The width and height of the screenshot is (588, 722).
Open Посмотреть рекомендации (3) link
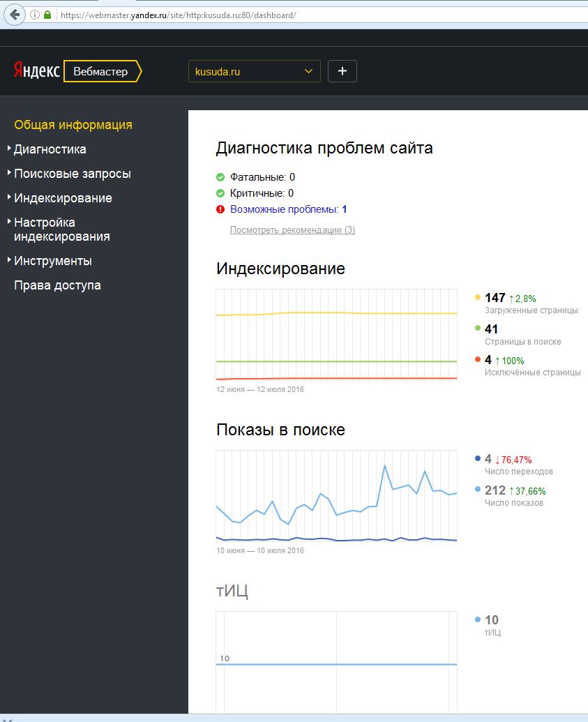pos(292,230)
